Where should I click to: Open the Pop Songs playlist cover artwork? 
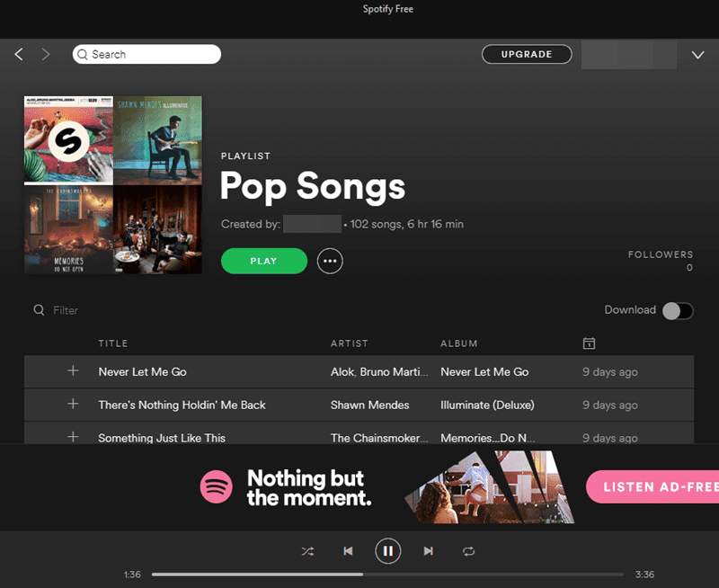pyautogui.click(x=112, y=184)
